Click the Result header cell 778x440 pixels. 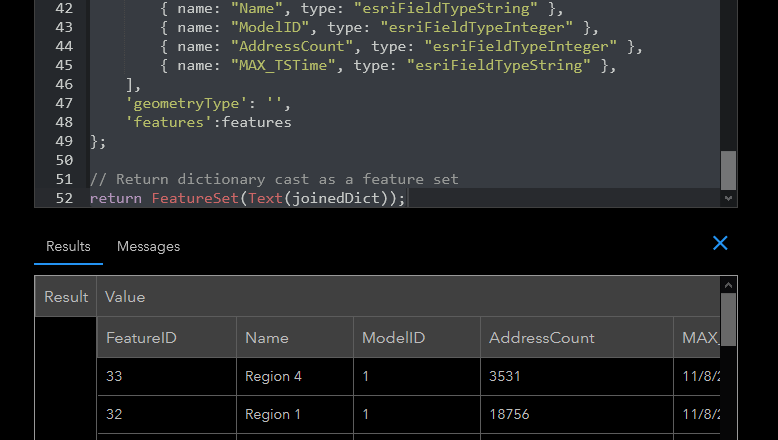click(x=66, y=297)
